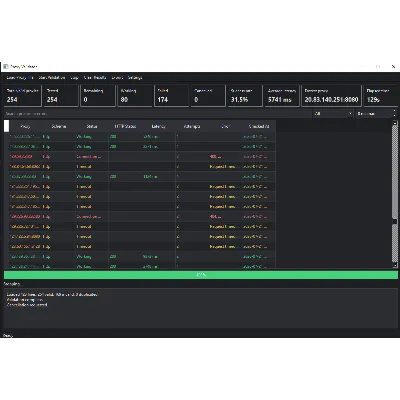400x400 pixels.
Task: Click the green validation progress bar
Action: point(201,275)
